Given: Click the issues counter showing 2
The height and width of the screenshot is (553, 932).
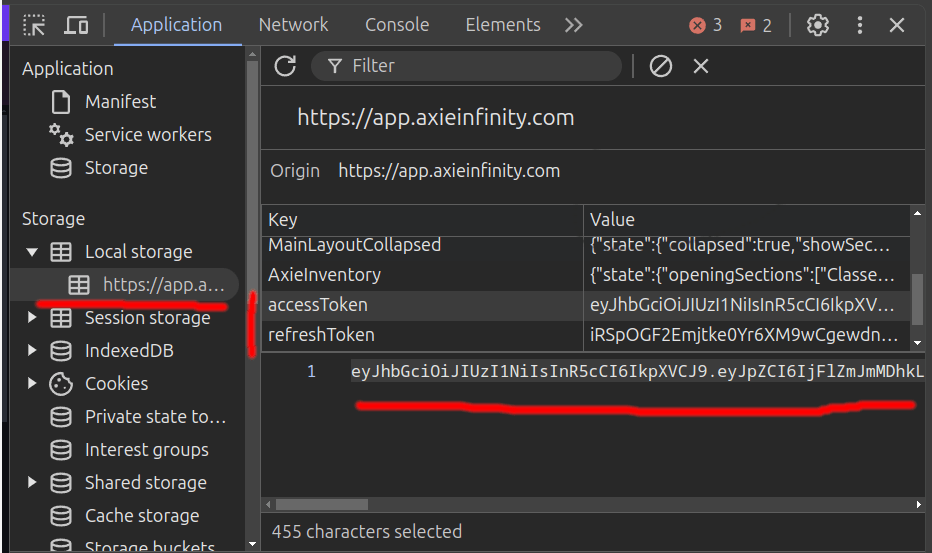Looking at the screenshot, I should pyautogui.click(x=756, y=26).
